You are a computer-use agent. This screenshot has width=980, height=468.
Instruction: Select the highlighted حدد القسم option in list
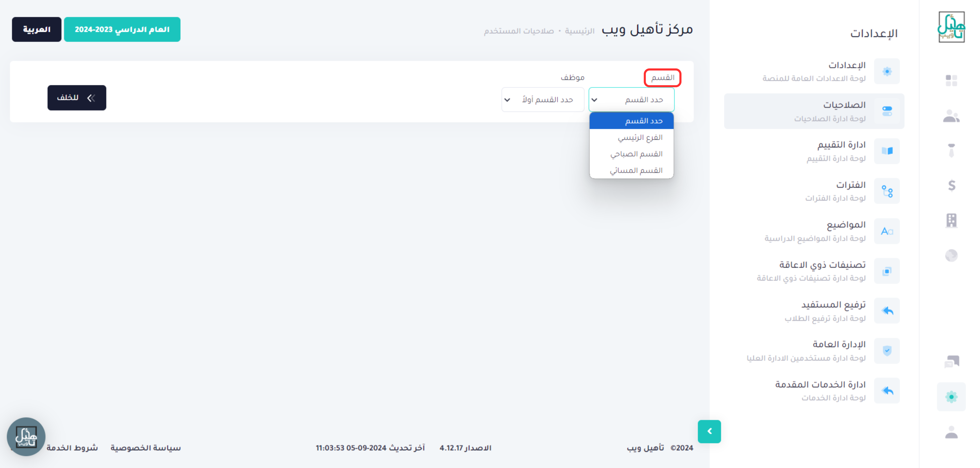[632, 121]
